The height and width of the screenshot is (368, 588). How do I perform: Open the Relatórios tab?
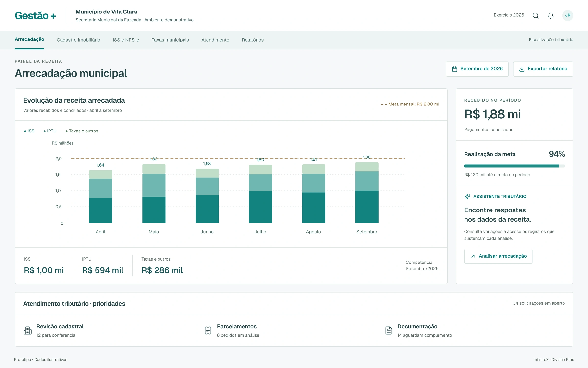[253, 40]
